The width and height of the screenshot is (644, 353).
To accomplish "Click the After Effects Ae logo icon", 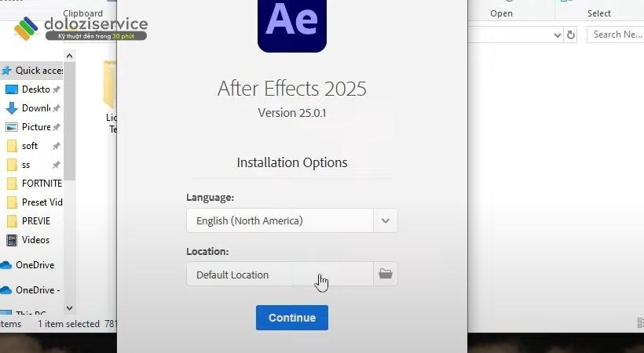I will point(292,25).
